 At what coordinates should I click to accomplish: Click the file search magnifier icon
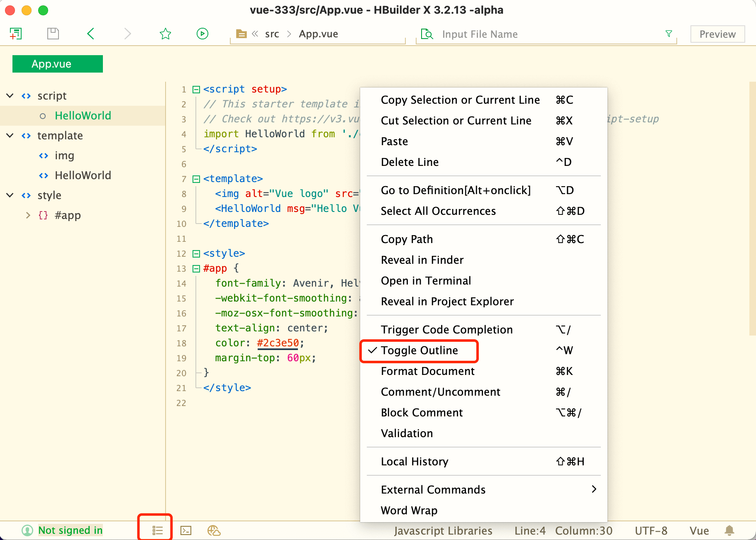click(x=427, y=34)
